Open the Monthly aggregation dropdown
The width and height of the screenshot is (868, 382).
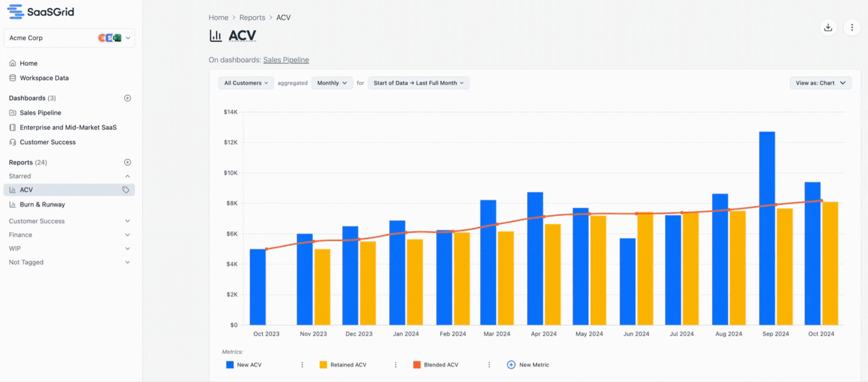332,83
